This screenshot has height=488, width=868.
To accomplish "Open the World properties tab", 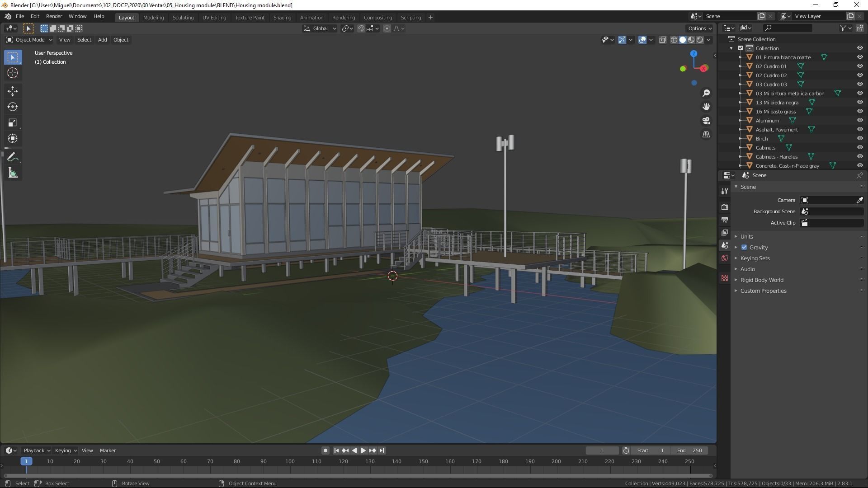I will tap(725, 258).
